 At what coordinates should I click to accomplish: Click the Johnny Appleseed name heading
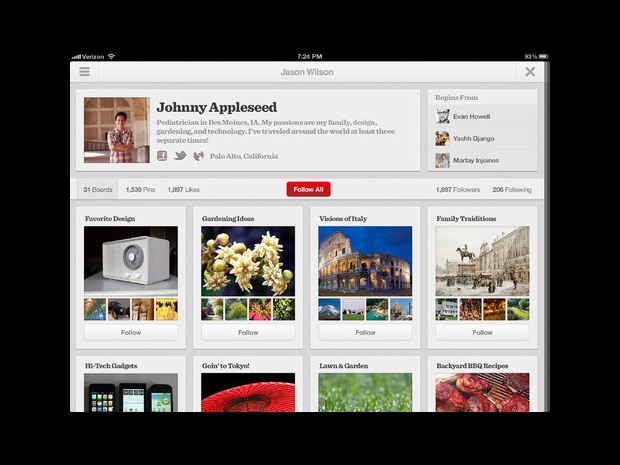[217, 107]
